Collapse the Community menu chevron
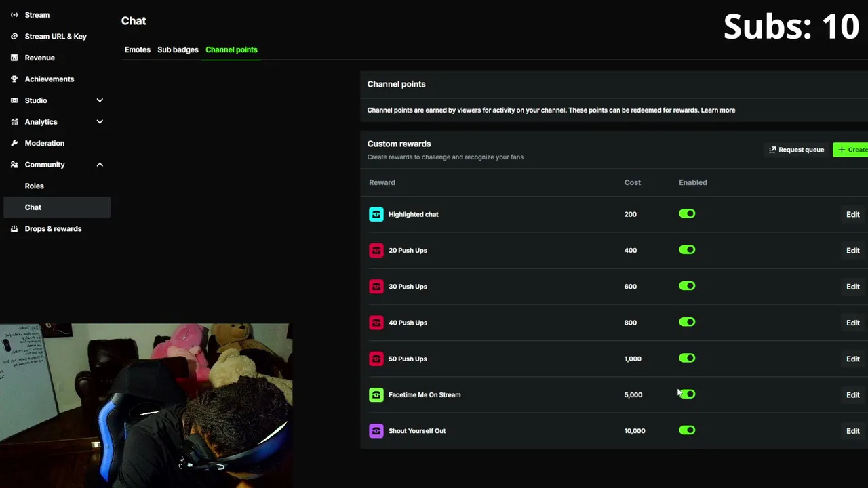868x488 pixels. pos(100,165)
